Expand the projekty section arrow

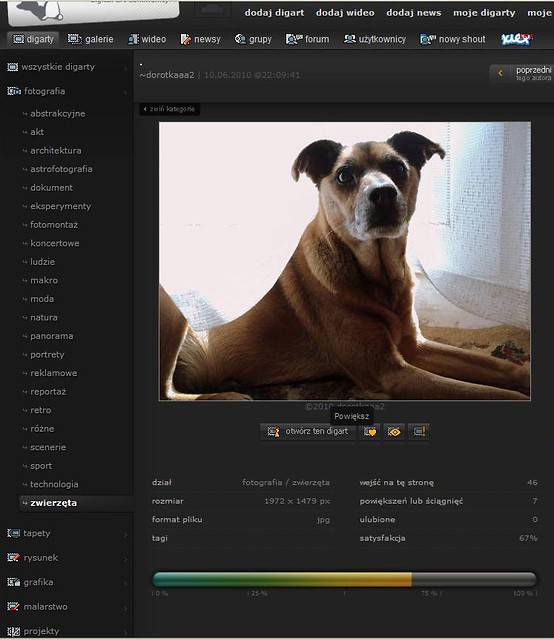click(125, 633)
